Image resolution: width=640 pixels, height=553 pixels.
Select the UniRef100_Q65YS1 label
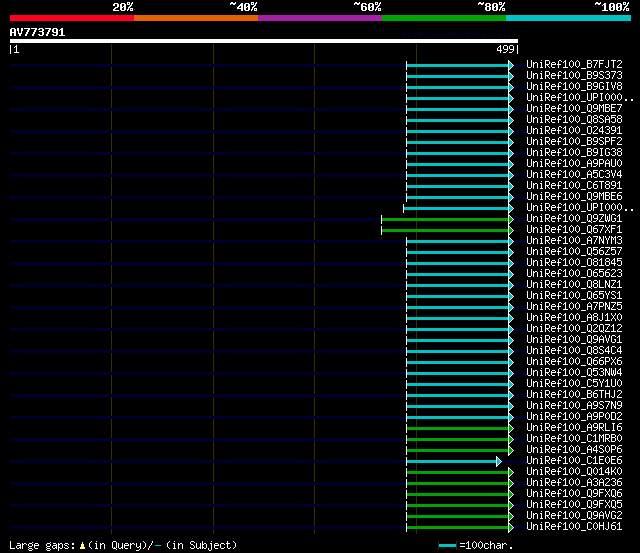tap(574, 296)
